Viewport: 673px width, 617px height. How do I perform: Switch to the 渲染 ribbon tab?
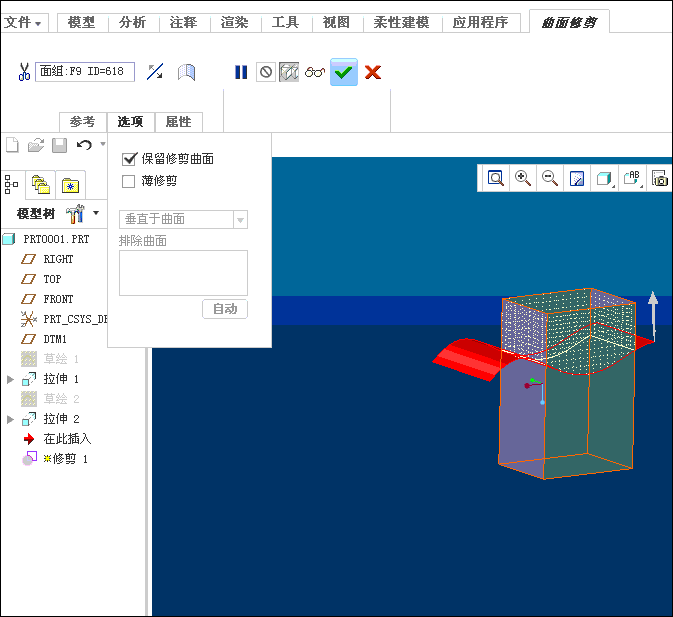point(235,22)
